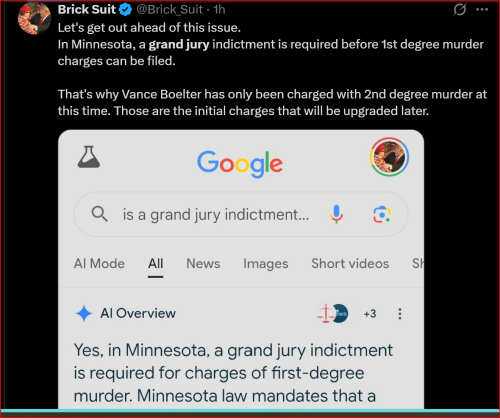The width and height of the screenshot is (500, 418).
Task: Click the grand jury indictment search field
Action: point(241,214)
